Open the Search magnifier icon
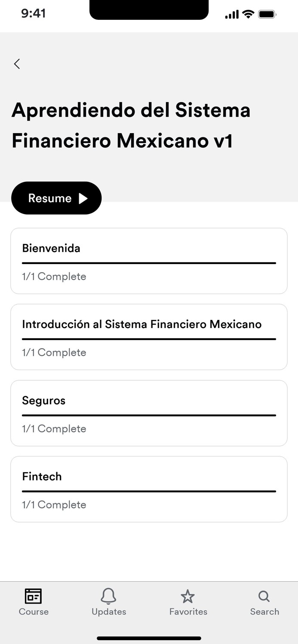Screen dimensions: 298x644 (x=263, y=596)
